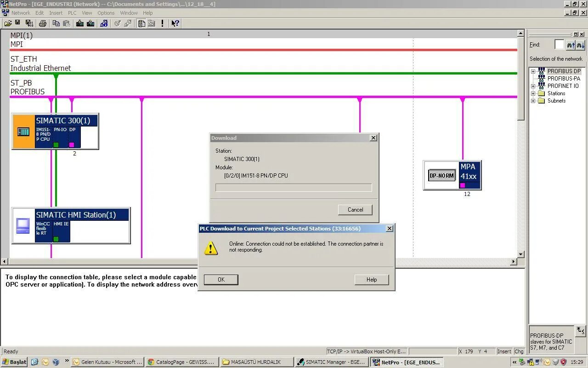The image size is (588, 368).
Task: Click the find downward binoculars icon
Action: click(581, 45)
